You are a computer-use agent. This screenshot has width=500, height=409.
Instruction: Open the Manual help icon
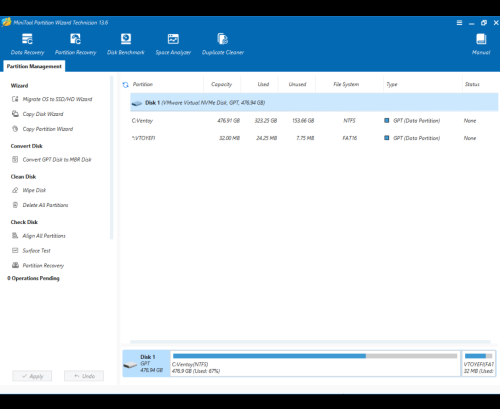coord(481,44)
